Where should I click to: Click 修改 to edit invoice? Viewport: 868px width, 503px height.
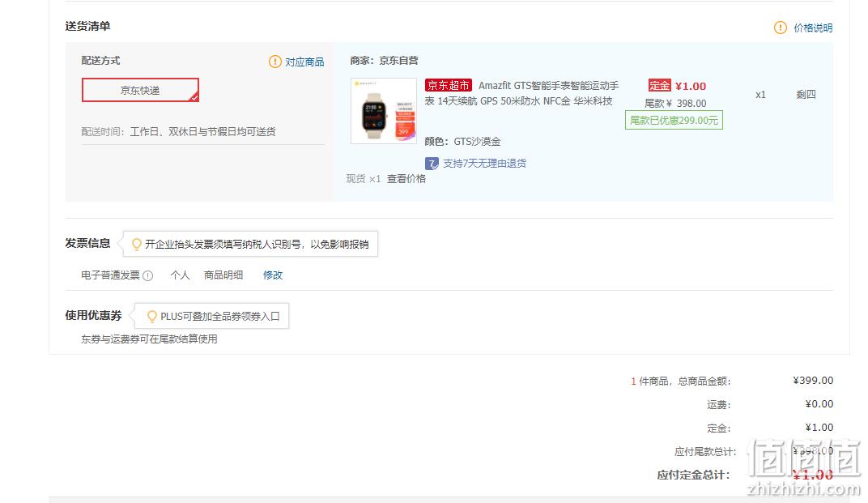[273, 275]
